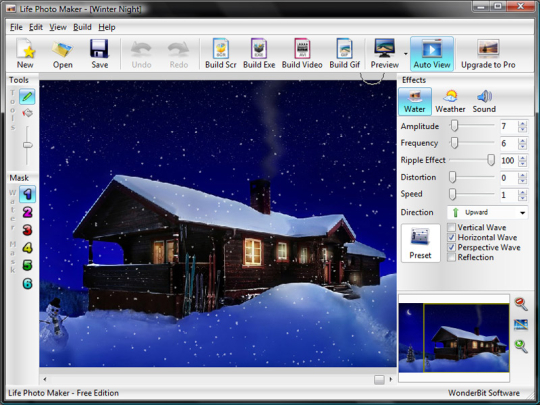Open the Edit menu
540x405 pixels.
[x=36, y=27]
